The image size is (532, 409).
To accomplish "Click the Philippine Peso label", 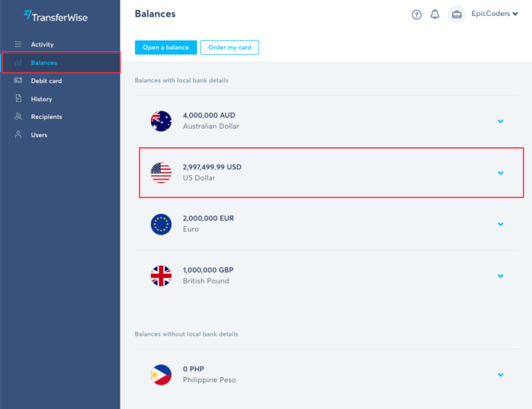I will 209,380.
